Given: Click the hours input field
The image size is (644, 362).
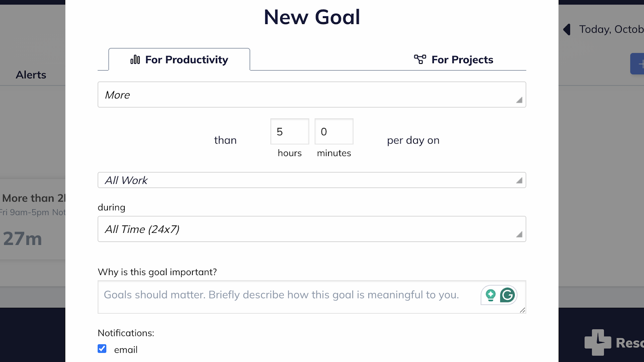Looking at the screenshot, I should coord(290,132).
